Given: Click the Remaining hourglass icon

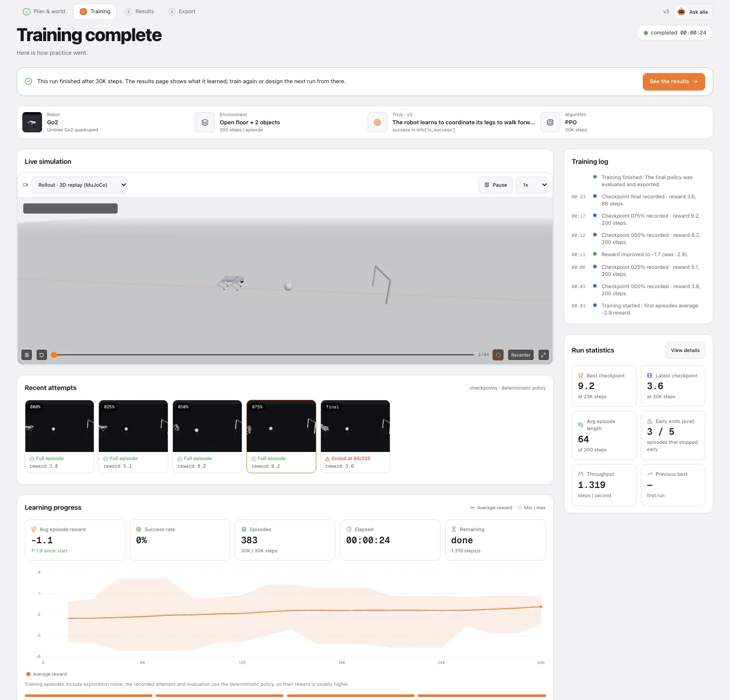Looking at the screenshot, I should (x=454, y=530).
